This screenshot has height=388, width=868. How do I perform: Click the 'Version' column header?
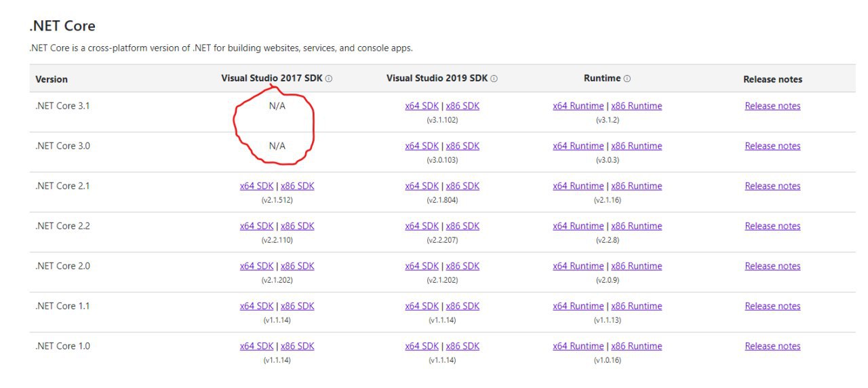(x=52, y=79)
